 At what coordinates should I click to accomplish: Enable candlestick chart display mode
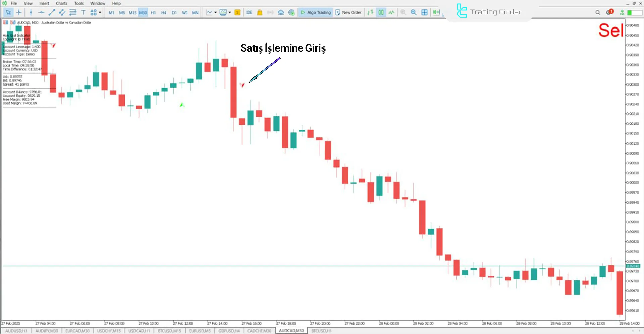coord(381,12)
